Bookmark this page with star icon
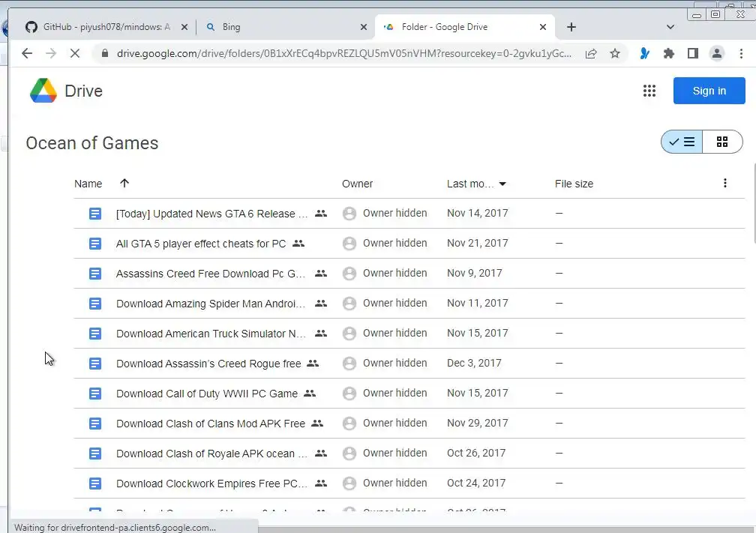756x533 pixels. point(615,53)
